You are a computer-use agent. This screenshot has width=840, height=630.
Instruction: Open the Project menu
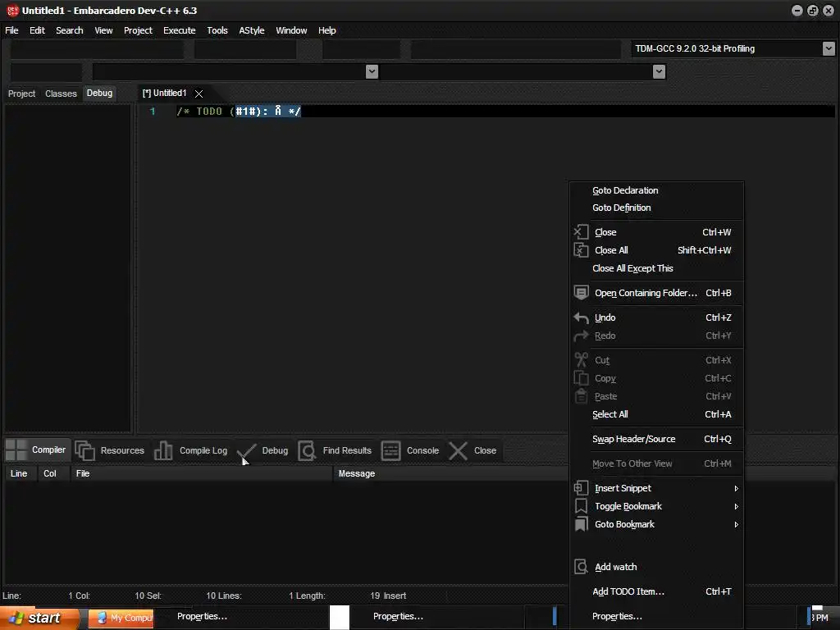click(x=138, y=30)
